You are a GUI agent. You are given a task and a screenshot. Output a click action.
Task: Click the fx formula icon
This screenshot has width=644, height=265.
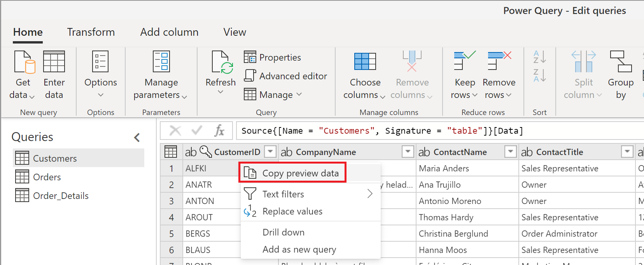pyautogui.click(x=219, y=131)
